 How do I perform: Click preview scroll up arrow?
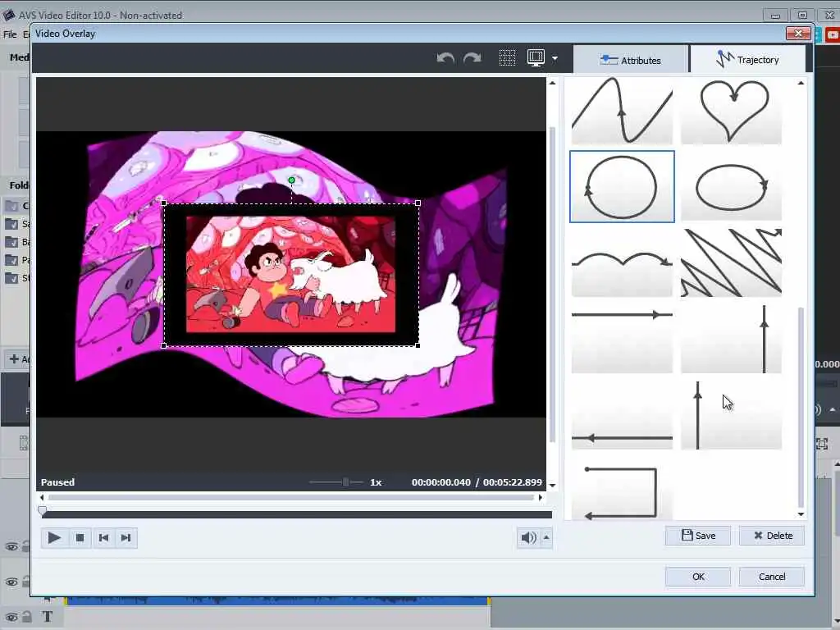pyautogui.click(x=552, y=83)
